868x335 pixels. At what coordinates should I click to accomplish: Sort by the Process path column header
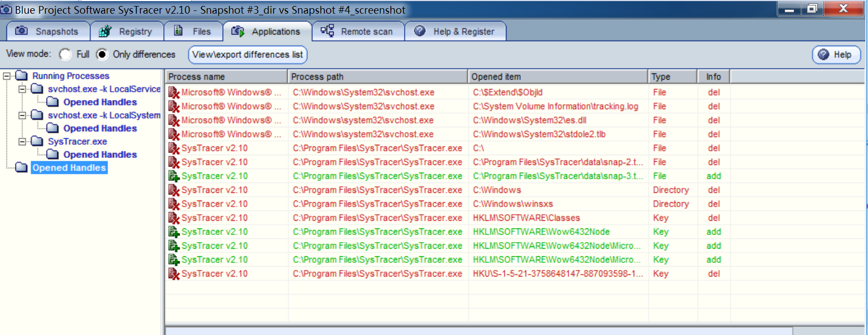coord(378,77)
